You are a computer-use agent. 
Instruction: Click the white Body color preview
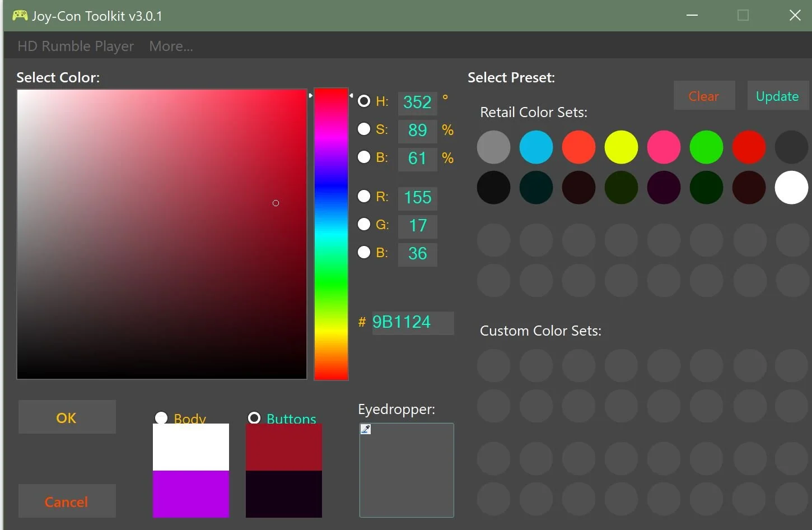(191, 447)
